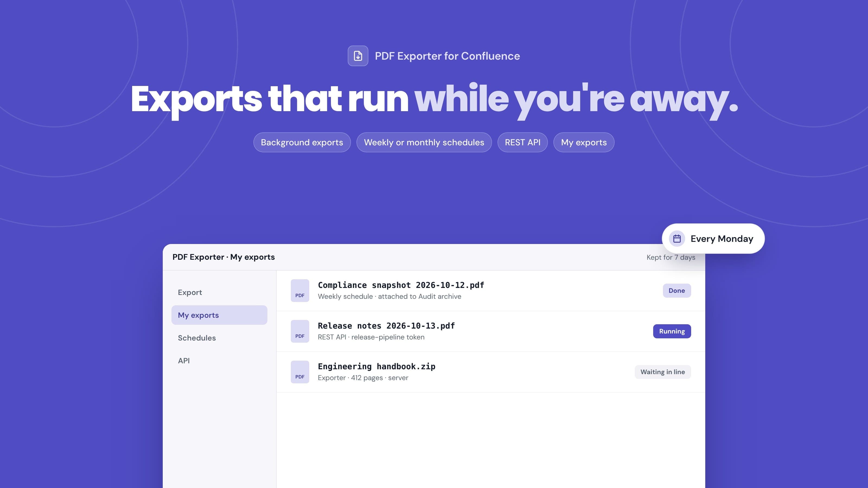Viewport: 868px width, 488px height.
Task: Click the Running status badge
Action: [672, 331]
